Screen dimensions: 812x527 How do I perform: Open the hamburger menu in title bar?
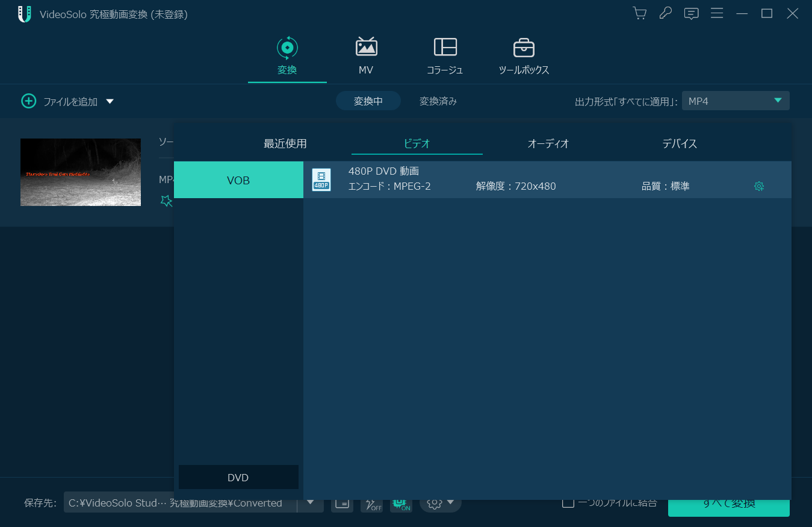click(716, 13)
